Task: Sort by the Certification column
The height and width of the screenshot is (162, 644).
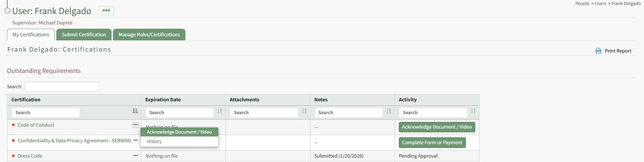Action: pos(135,111)
